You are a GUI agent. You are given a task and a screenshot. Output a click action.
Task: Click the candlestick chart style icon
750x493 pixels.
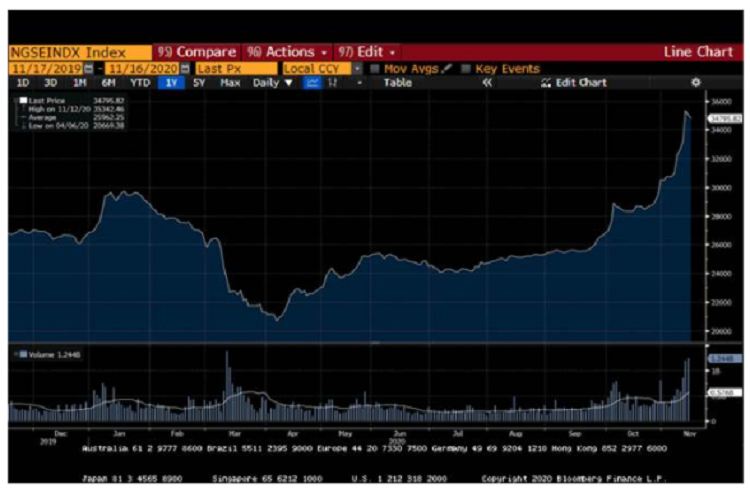coord(329,83)
